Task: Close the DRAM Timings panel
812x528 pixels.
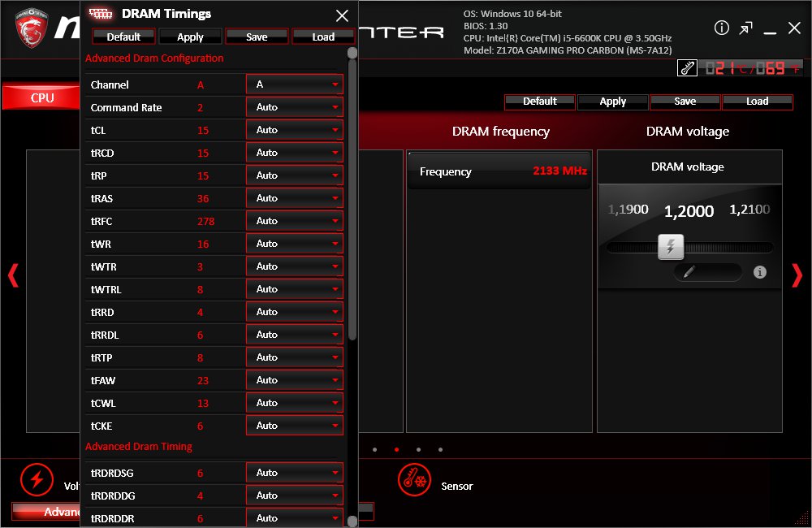Action: point(342,15)
